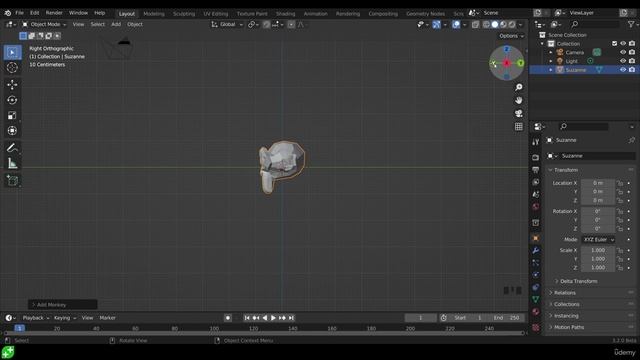
Task: Hide Camera in viewport via eye icon
Action: click(623, 52)
